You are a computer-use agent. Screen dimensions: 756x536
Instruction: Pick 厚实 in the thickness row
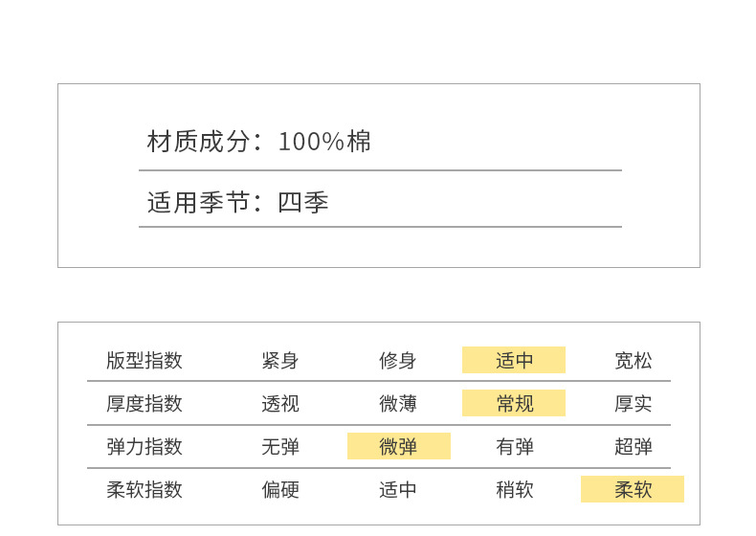point(633,404)
